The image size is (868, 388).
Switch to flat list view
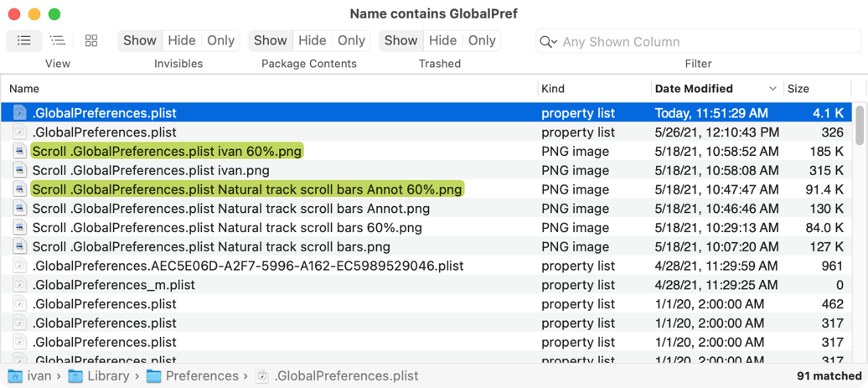tap(24, 40)
